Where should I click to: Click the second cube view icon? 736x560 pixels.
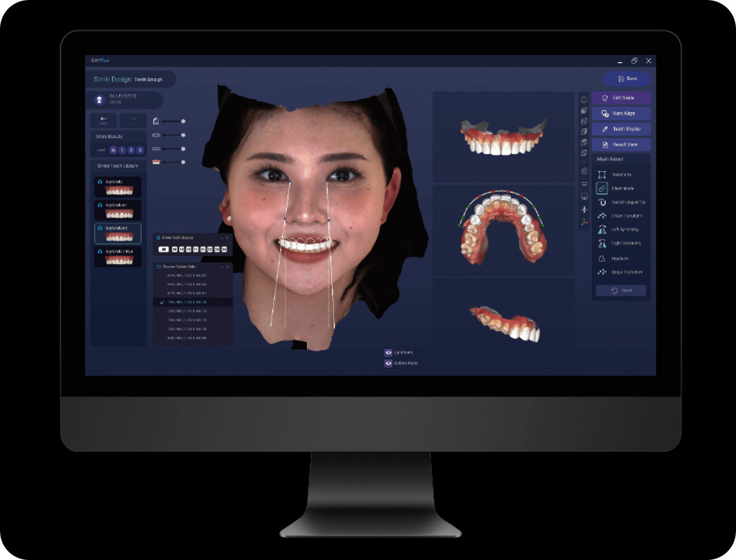tap(584, 121)
